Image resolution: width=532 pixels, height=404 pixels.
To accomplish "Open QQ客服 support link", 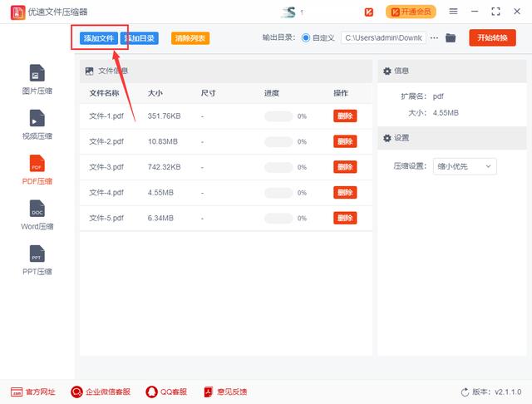I will (x=166, y=392).
